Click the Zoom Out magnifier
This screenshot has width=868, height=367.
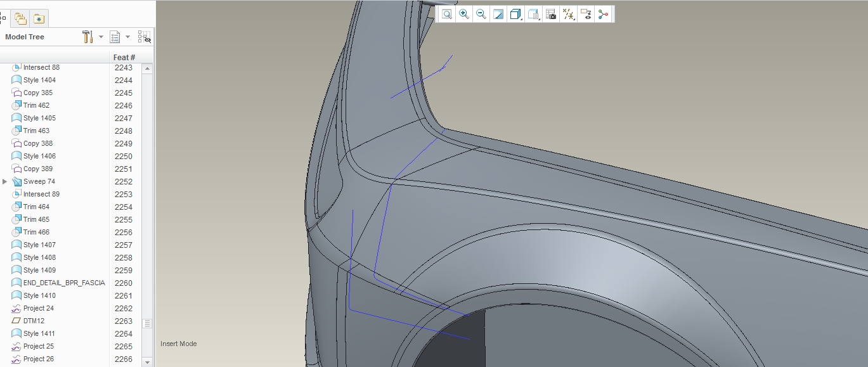[x=481, y=14]
